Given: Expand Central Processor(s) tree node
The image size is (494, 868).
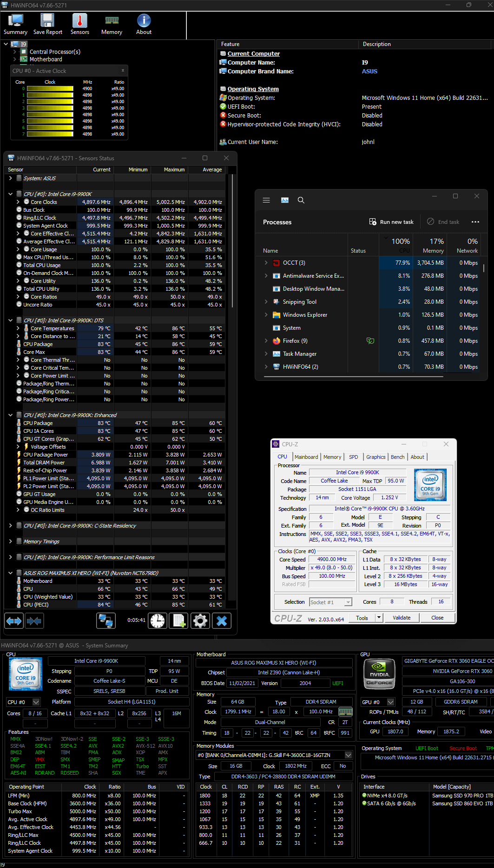Looking at the screenshot, I should coord(14,52).
